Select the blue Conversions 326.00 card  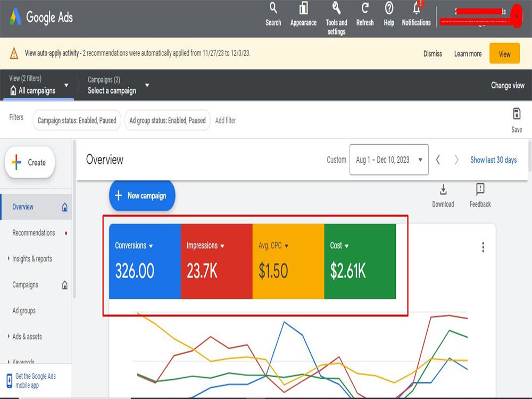[145, 261]
